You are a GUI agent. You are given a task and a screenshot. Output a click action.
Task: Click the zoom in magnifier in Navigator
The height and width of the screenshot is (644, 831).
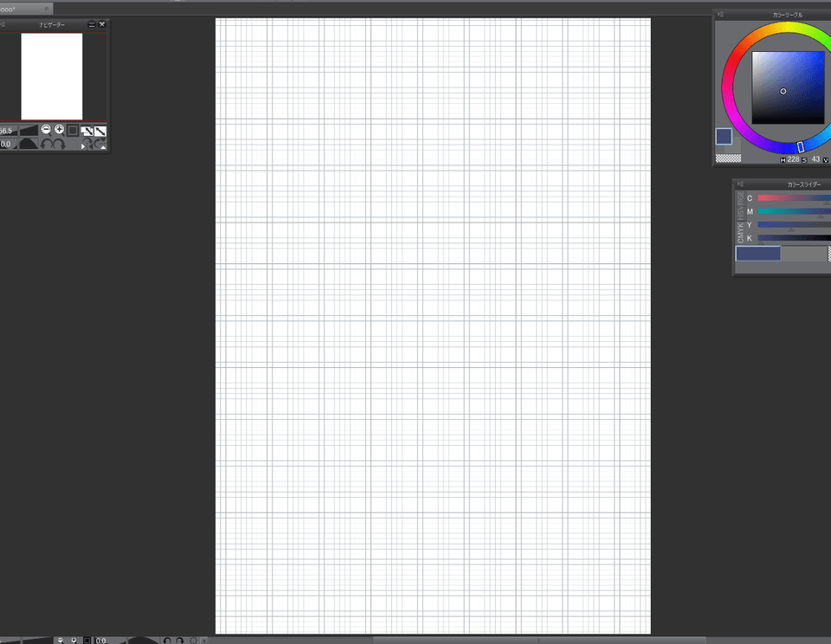click(x=59, y=130)
